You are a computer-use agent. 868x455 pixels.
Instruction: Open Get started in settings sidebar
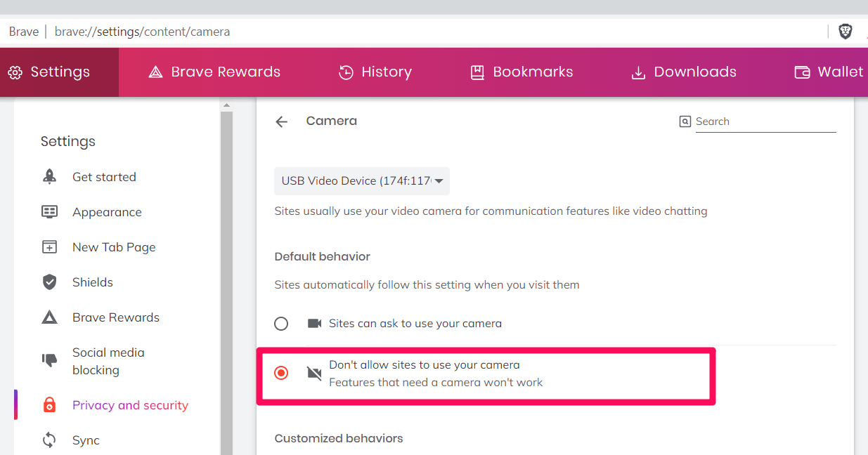[104, 177]
